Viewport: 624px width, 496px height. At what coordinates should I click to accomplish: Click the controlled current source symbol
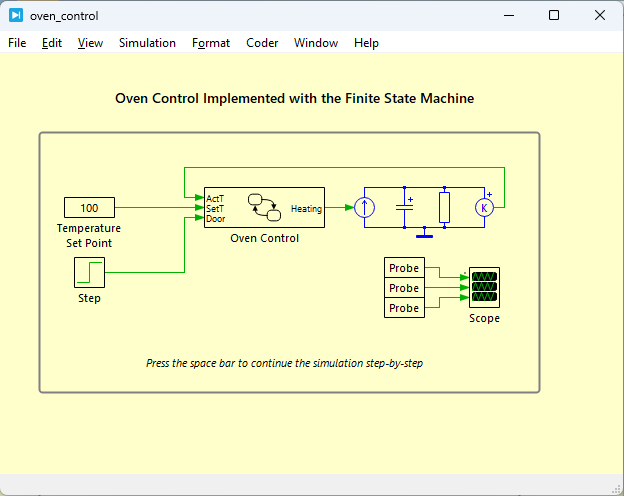coord(364,207)
